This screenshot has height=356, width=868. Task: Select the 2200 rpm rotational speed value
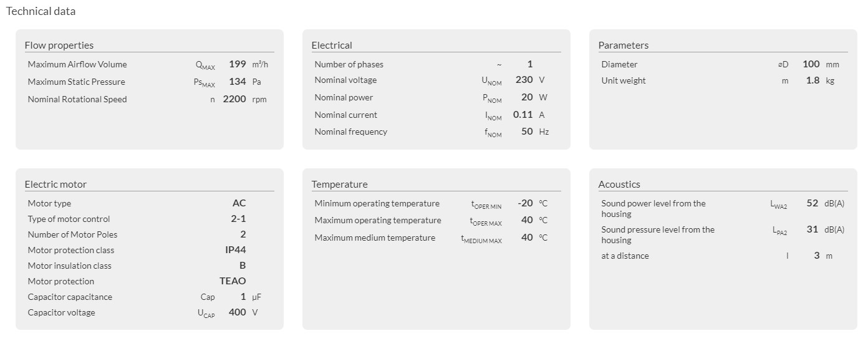coord(234,99)
